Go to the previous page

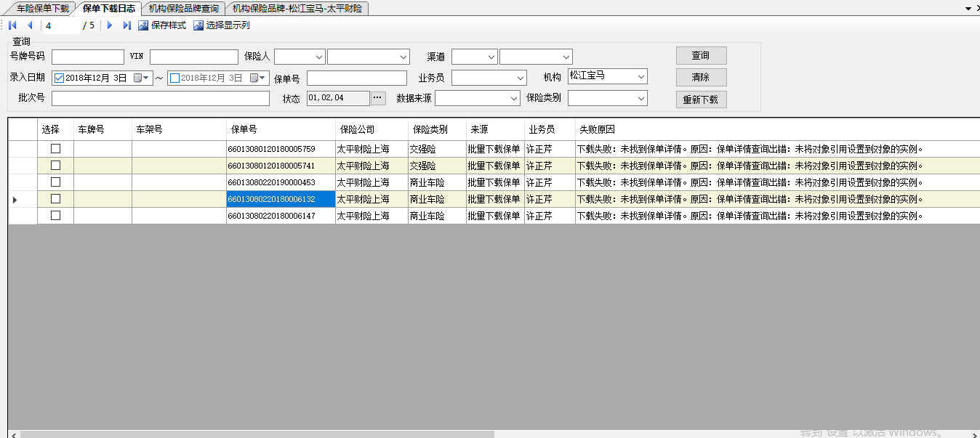click(x=30, y=25)
